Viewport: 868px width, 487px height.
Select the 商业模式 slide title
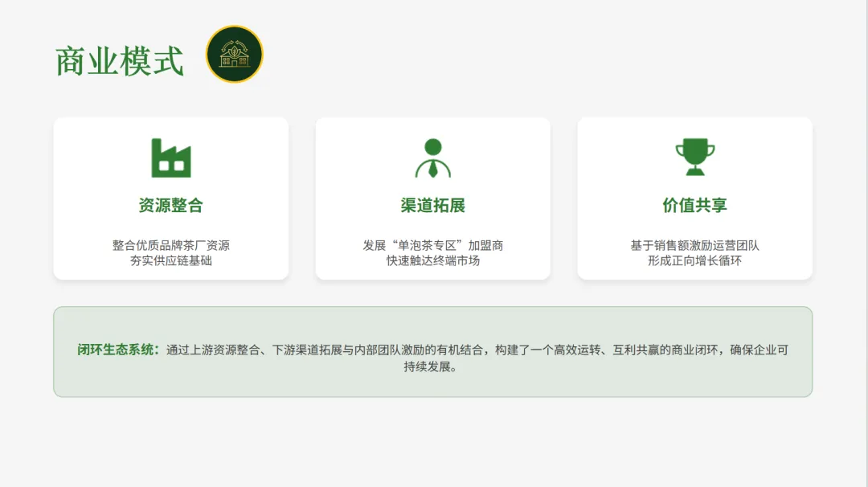[x=121, y=57]
